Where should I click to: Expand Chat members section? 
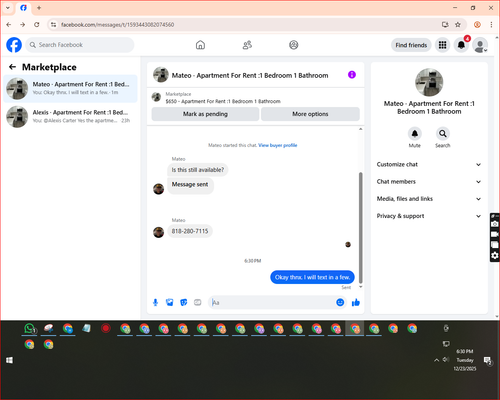point(429,182)
